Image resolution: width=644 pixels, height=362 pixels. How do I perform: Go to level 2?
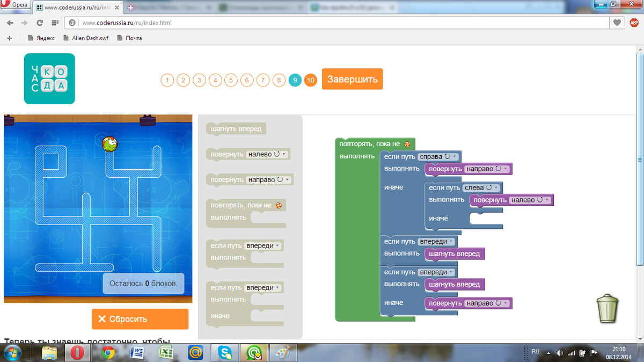tap(183, 81)
